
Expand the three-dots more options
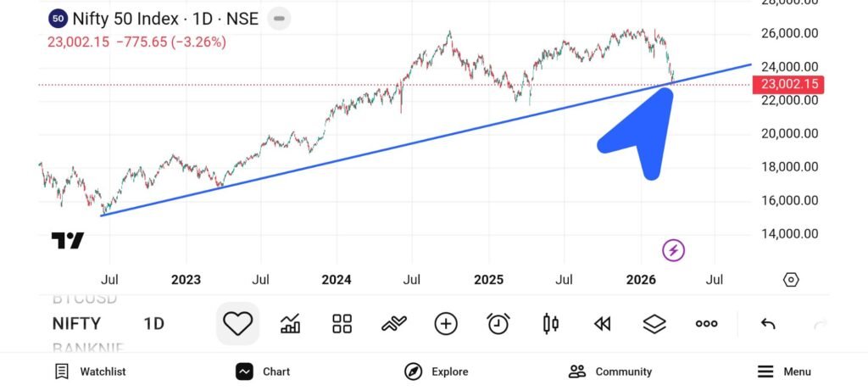coord(706,323)
